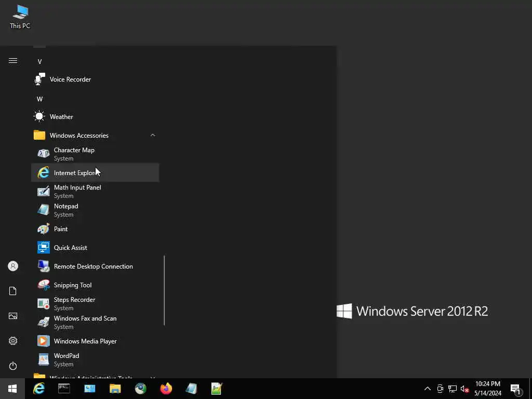Select the This PC desktop icon

tap(20, 17)
